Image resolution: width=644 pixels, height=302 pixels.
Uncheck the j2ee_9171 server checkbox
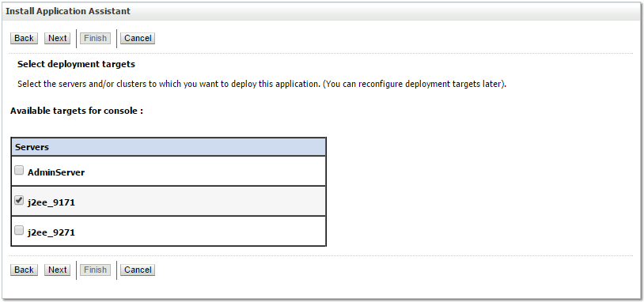(19, 200)
